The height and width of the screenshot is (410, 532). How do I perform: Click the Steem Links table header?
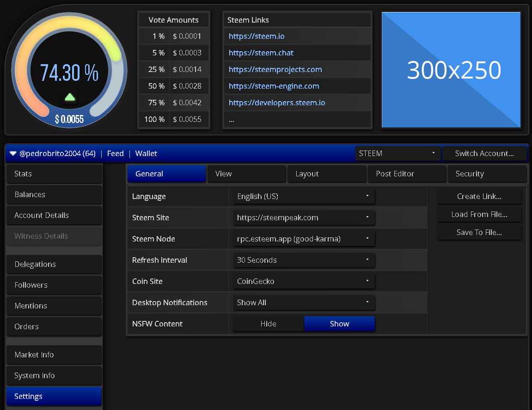click(297, 20)
